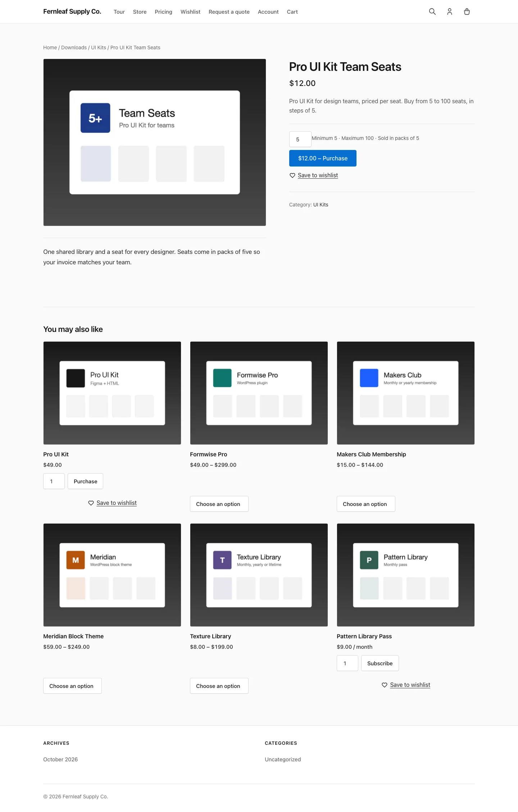Click heart icon under Pro UI Kit
This screenshot has width=518, height=812.
point(91,503)
